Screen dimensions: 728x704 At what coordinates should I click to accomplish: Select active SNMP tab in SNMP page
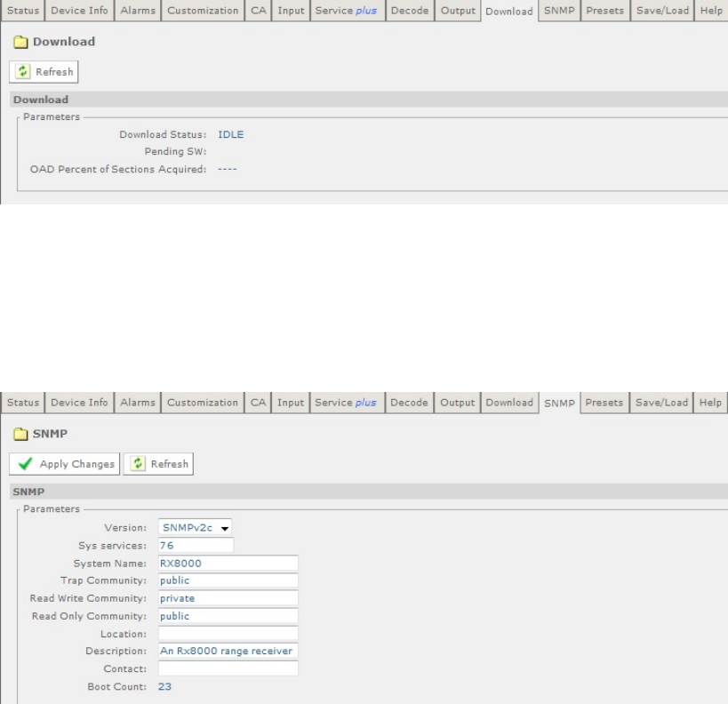(559, 403)
